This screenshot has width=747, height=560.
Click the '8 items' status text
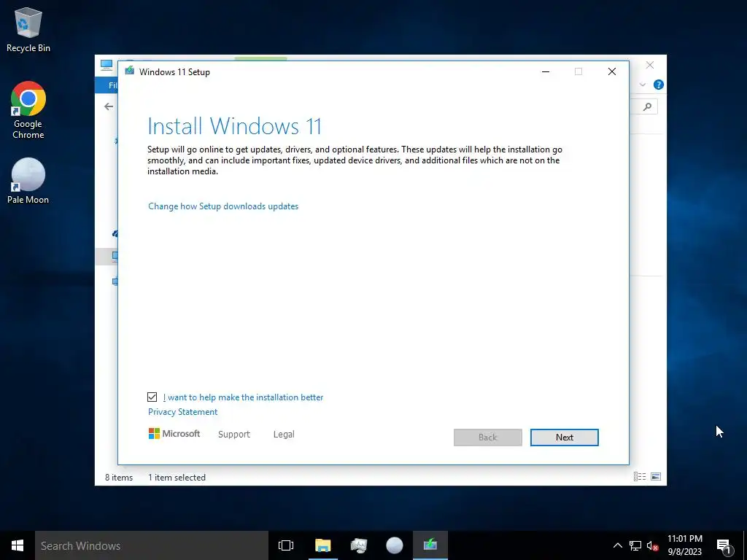click(x=119, y=477)
